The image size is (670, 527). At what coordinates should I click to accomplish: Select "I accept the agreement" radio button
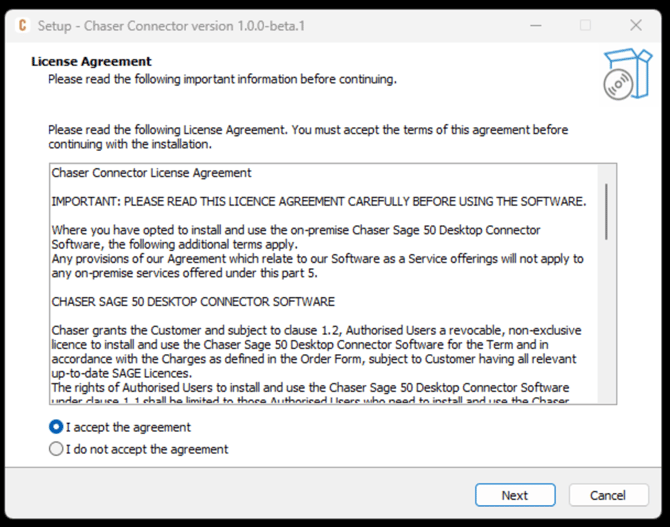[57, 427]
